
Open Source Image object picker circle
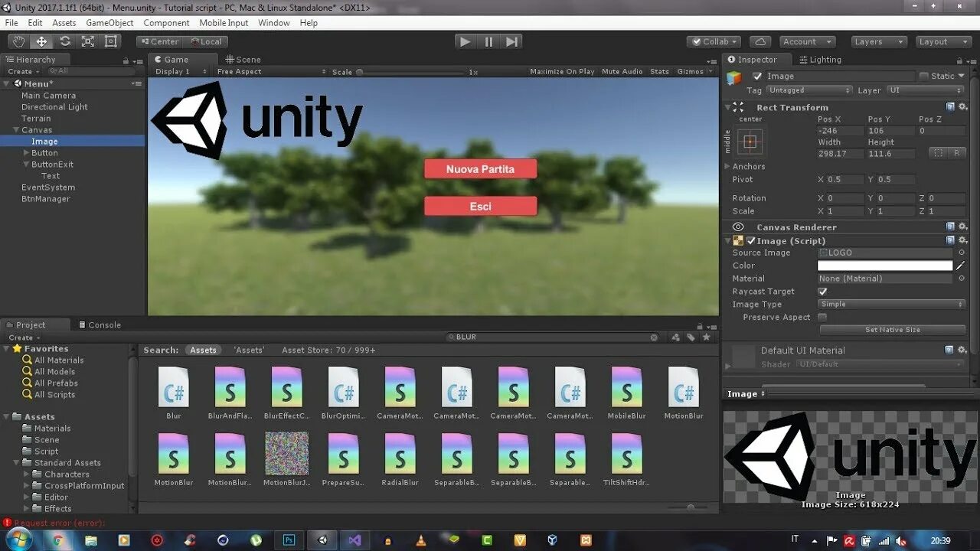[x=962, y=253]
